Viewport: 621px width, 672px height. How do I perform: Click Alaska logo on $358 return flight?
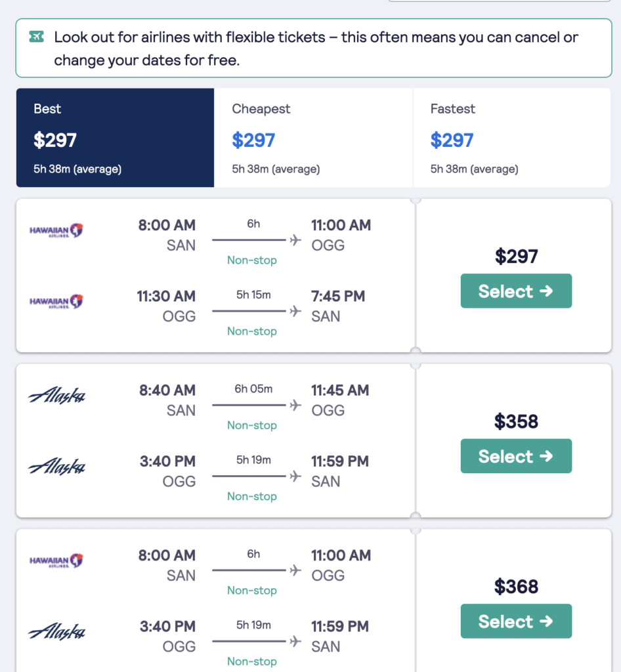coord(56,467)
